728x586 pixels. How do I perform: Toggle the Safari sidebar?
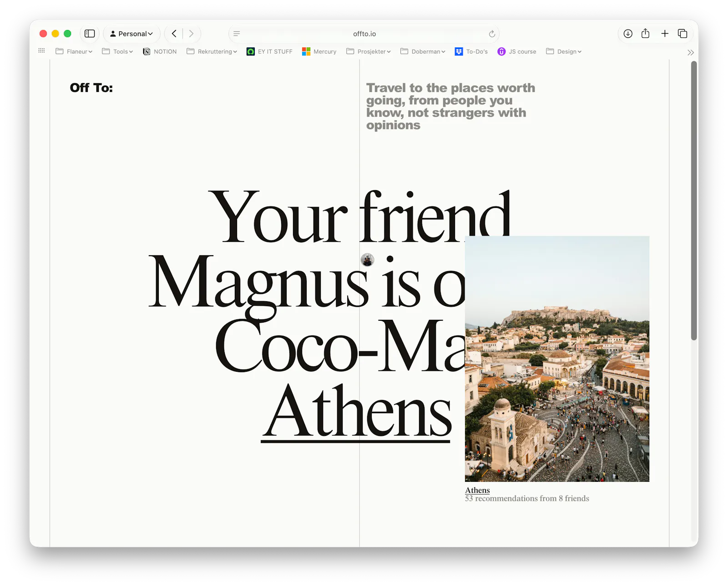tap(90, 34)
